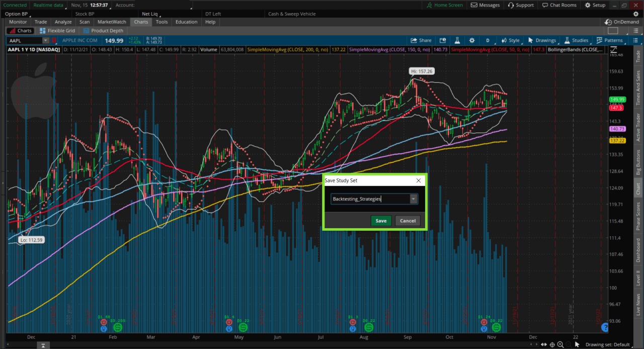Toggle the pointer cursor tool at bottom right
The image size is (644, 349).
577,344
